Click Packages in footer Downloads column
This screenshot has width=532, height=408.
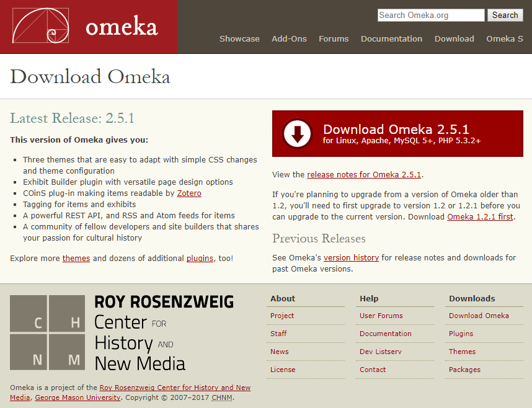click(x=464, y=370)
